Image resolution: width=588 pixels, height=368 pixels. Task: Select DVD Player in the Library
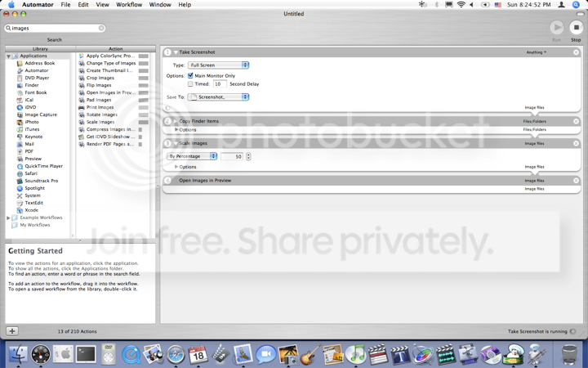37,78
